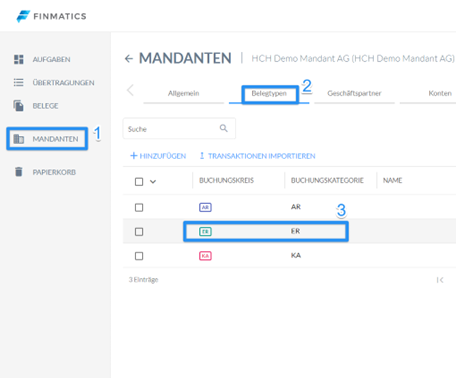Select AUFGABEN in the sidebar

(x=51, y=59)
